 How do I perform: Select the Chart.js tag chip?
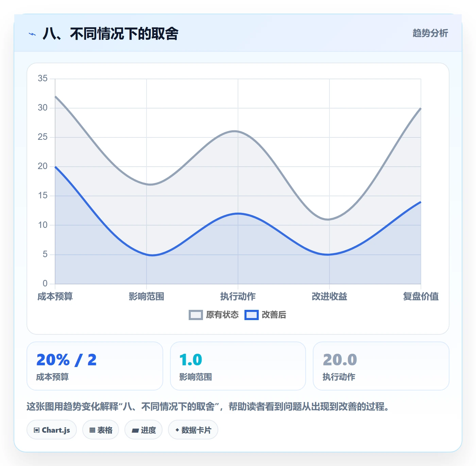click(x=52, y=430)
